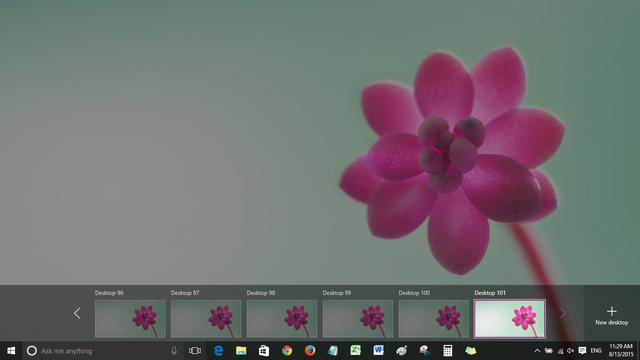The height and width of the screenshot is (360, 640).
Task: Add a New desktop
Action: [x=611, y=316]
